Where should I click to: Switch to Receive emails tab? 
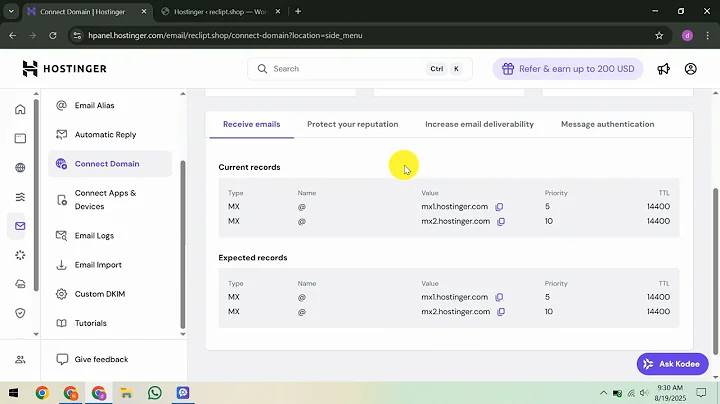(x=252, y=124)
